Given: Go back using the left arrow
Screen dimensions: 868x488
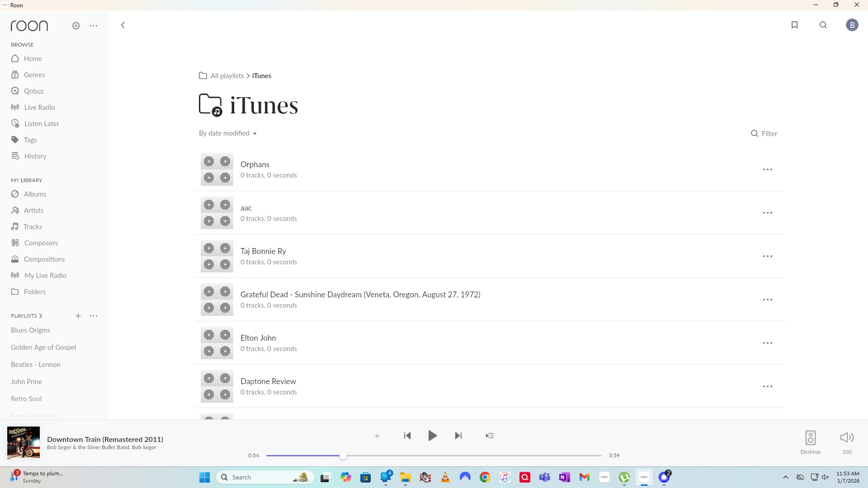Looking at the screenshot, I should [123, 25].
